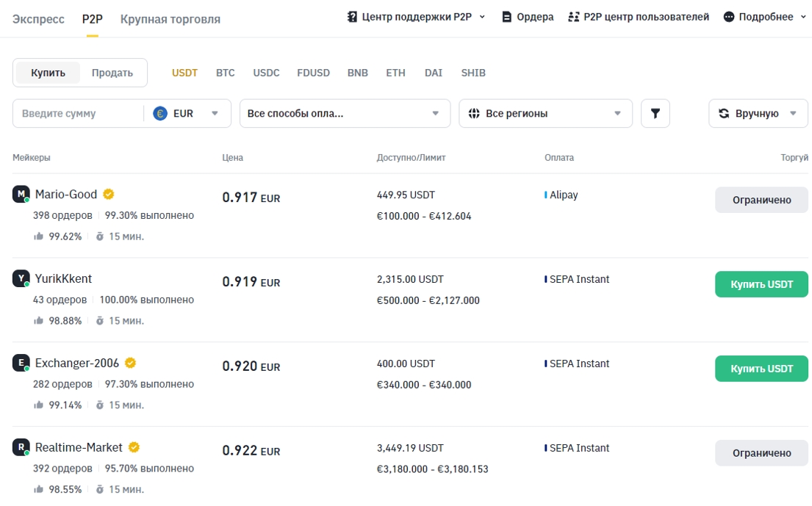The image size is (812, 506).
Task: Click Realtime-Market avatar letter R
Action: 21,447
